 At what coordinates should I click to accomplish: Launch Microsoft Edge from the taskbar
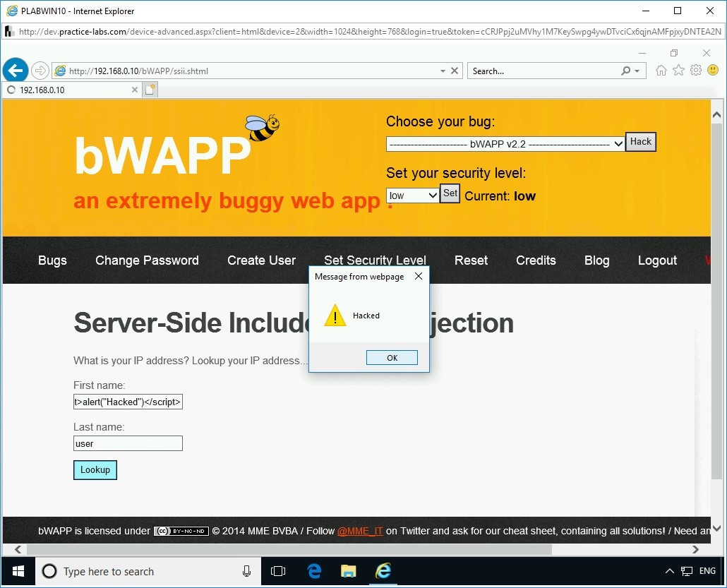tap(313, 571)
